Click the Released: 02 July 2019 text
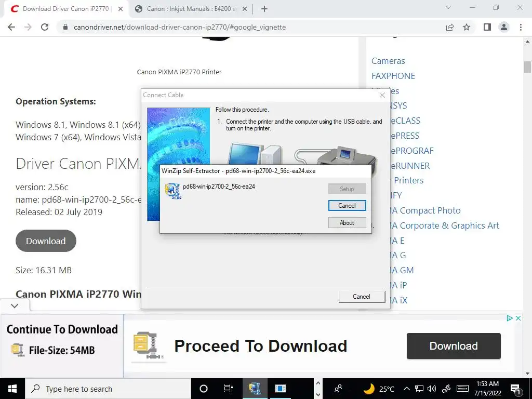The width and height of the screenshot is (532, 399). tap(59, 212)
